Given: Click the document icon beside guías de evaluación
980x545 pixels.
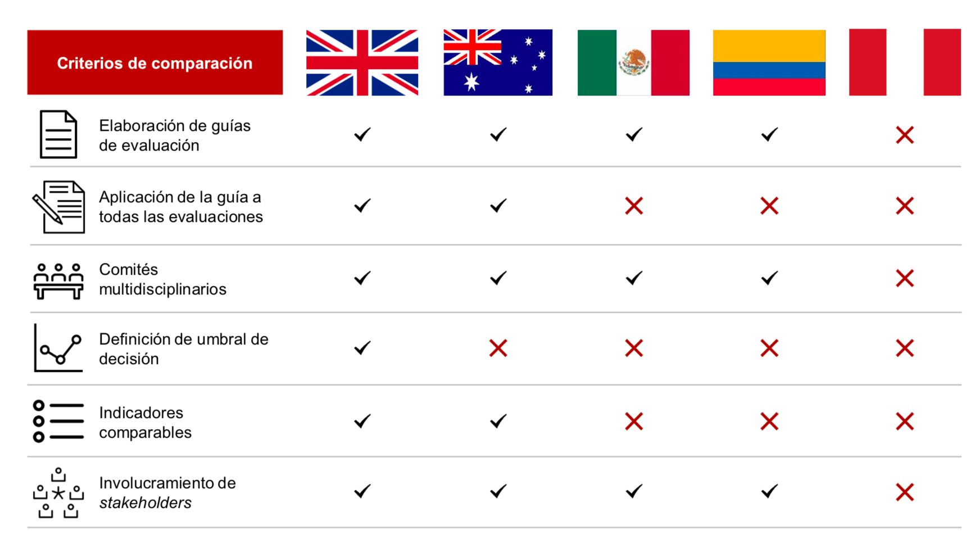Looking at the screenshot, I should click(58, 135).
